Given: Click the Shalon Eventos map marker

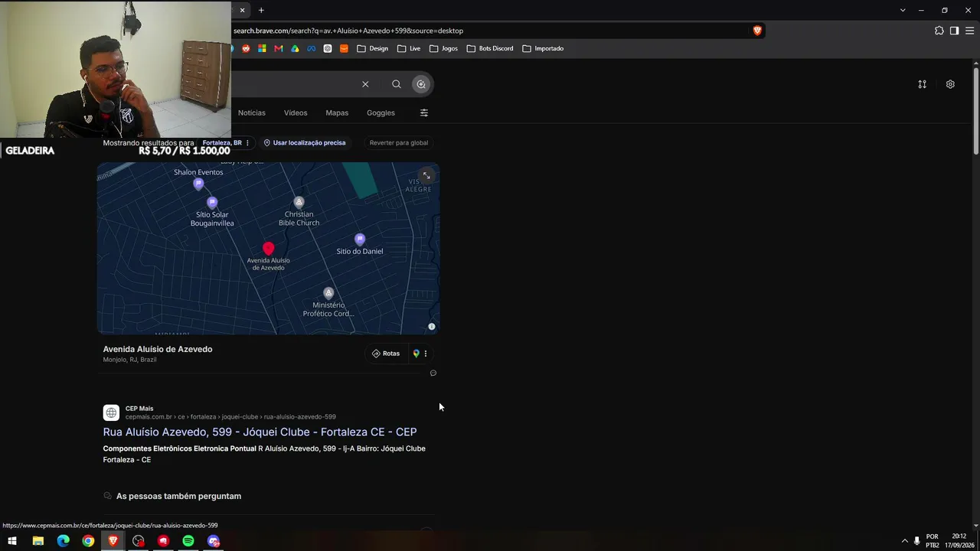Looking at the screenshot, I should coord(198,184).
